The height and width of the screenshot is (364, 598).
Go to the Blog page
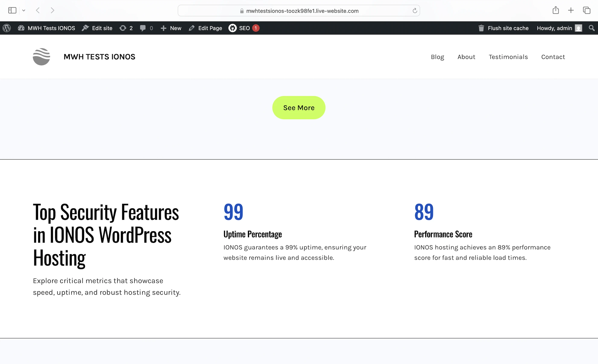click(437, 57)
